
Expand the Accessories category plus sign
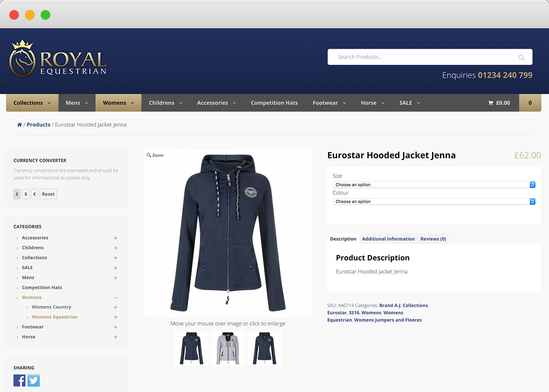click(x=116, y=238)
